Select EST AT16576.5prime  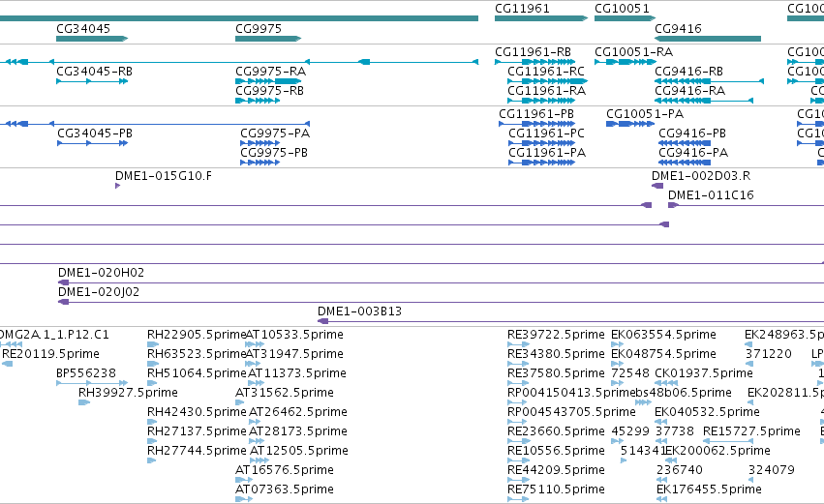tap(244, 481)
